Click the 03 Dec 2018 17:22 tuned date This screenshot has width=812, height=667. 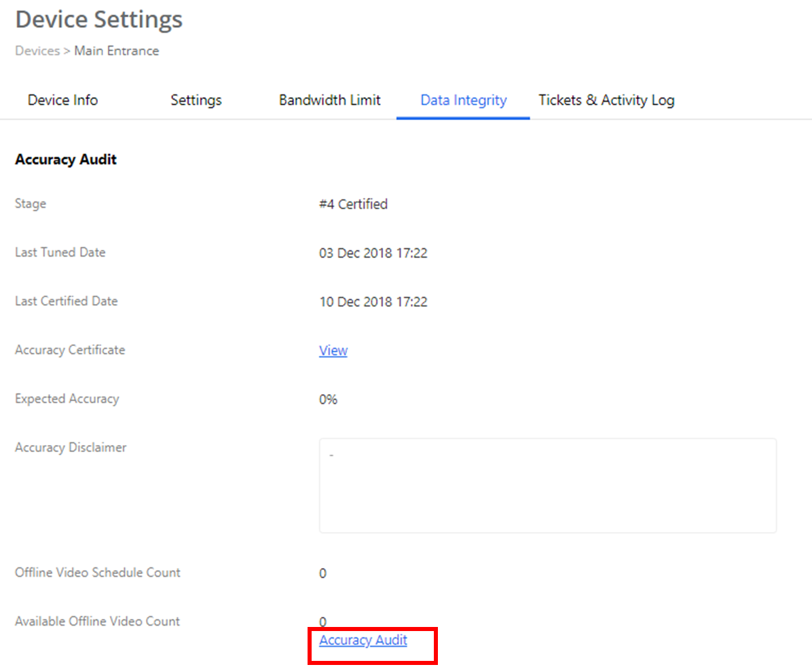(373, 253)
